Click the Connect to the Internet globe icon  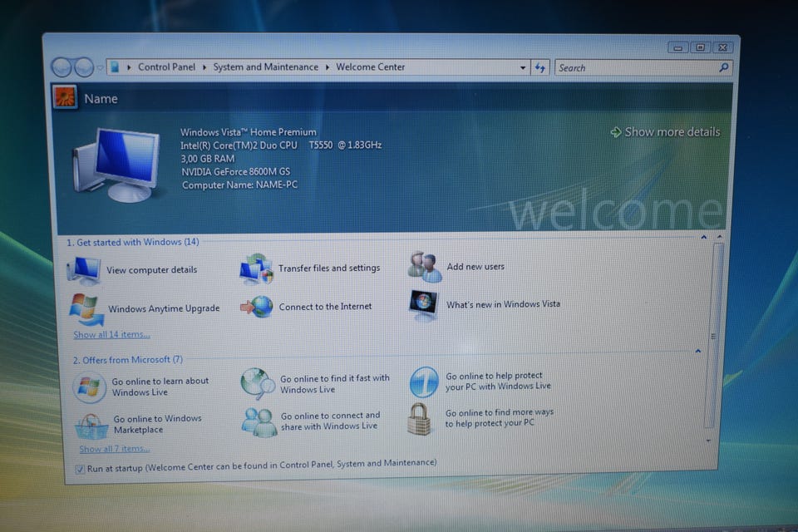pos(257,307)
